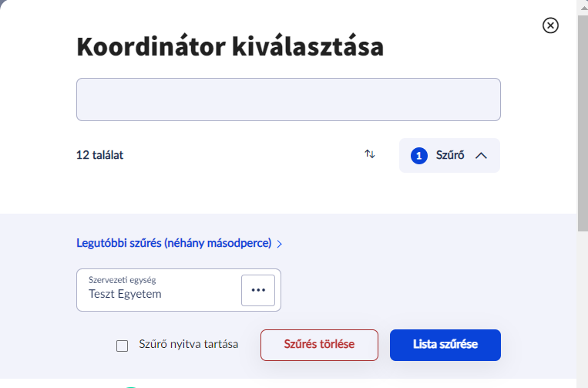This screenshot has height=388, width=588.
Task: Close the Koordinátor kiválasztása dialog
Action: point(550,25)
